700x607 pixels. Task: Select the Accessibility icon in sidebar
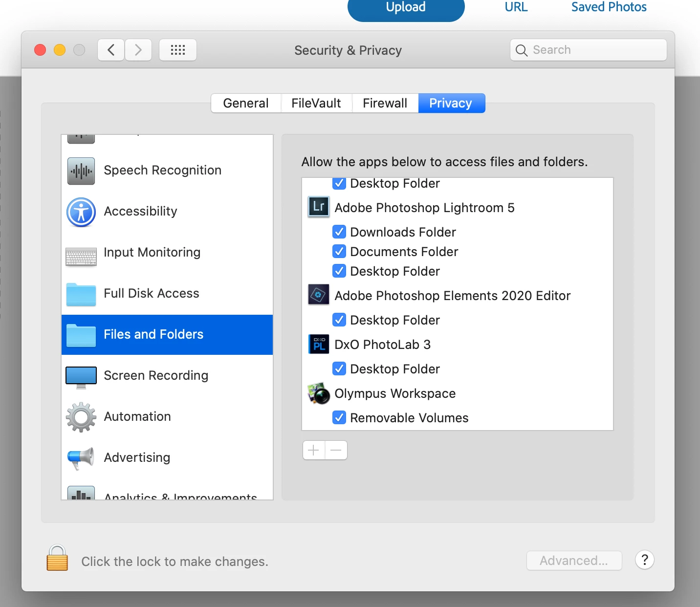tap(81, 212)
